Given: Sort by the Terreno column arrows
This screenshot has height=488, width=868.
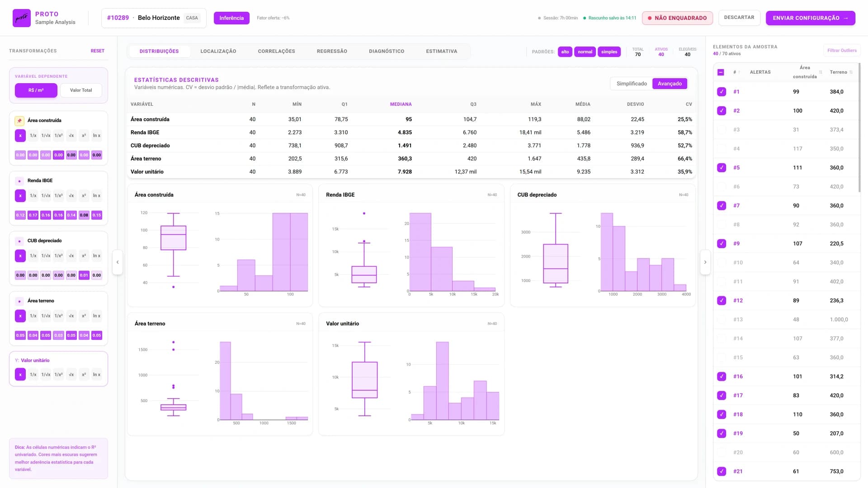Looking at the screenshot, I should (x=851, y=72).
